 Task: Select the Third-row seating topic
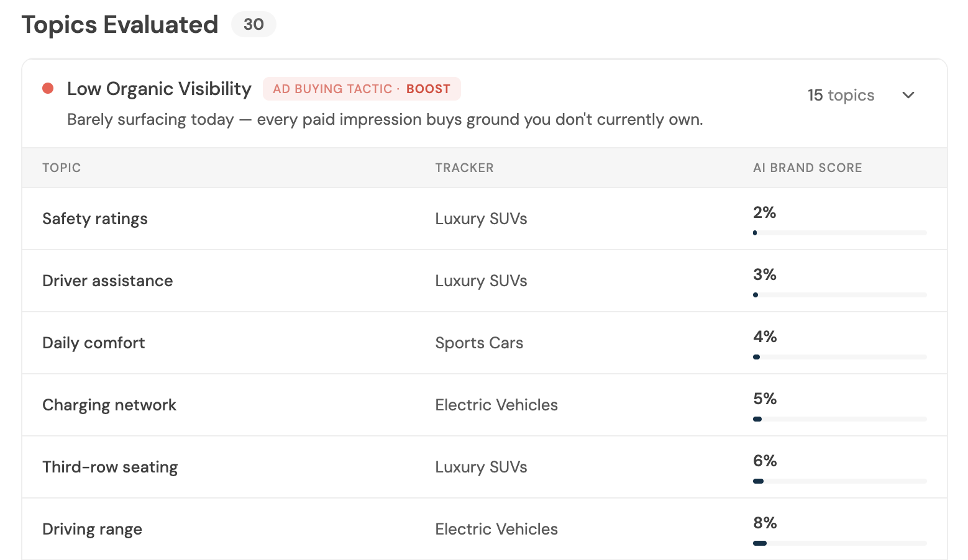click(110, 467)
